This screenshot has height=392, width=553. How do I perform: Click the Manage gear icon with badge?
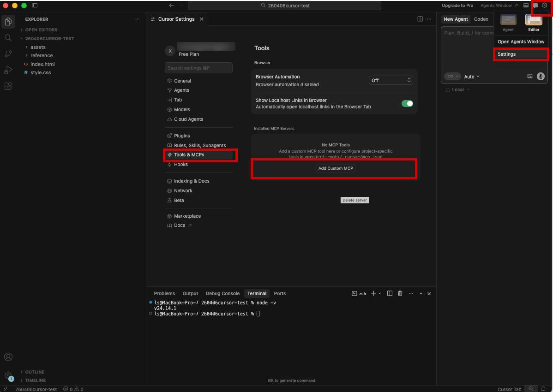click(x=8, y=375)
